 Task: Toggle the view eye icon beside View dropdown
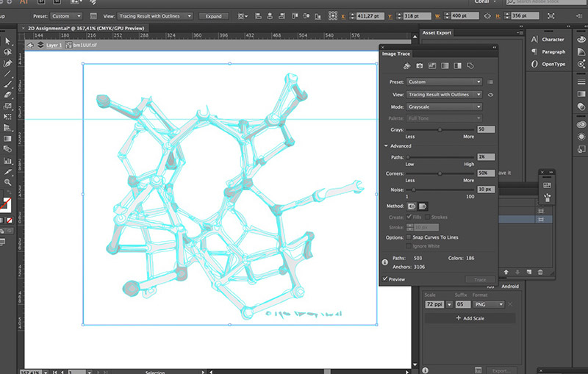490,95
